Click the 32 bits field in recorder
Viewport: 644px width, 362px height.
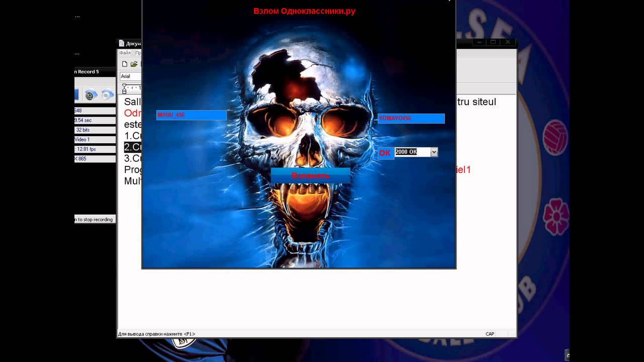point(95,130)
